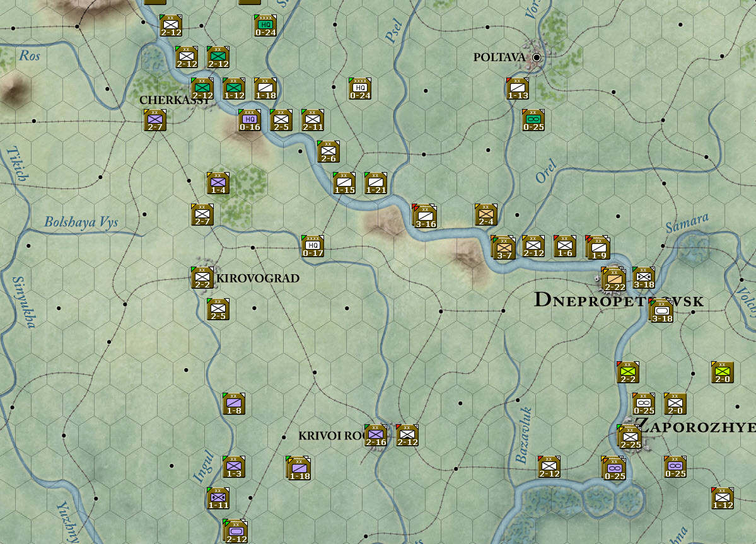Viewport: 756px width, 544px height.
Task: Click the Bolshaya Vys river label
Action: click(x=81, y=222)
